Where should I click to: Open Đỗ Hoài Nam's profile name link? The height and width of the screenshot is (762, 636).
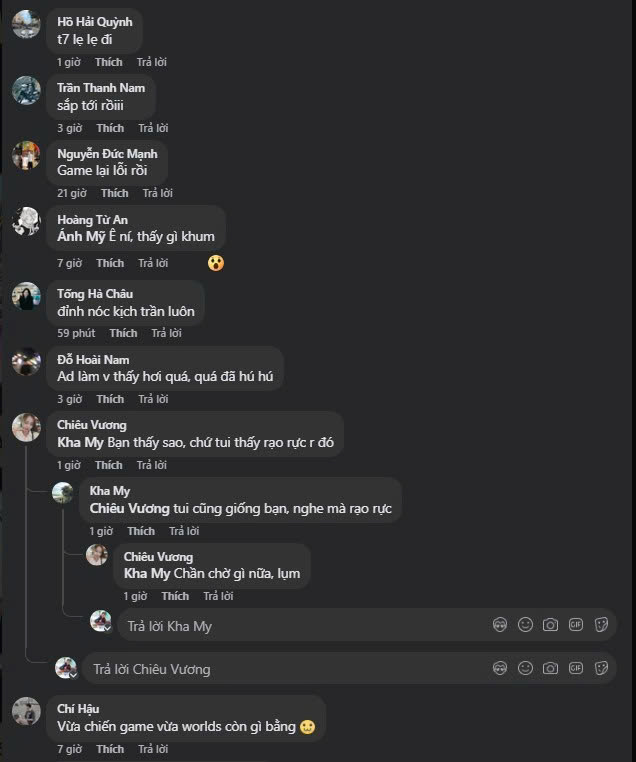93,360
